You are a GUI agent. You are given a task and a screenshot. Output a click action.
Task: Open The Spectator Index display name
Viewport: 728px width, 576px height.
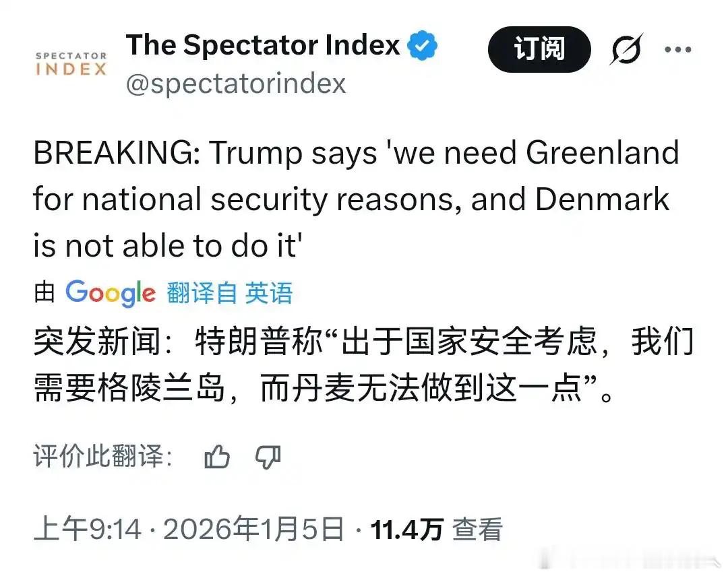[263, 46]
